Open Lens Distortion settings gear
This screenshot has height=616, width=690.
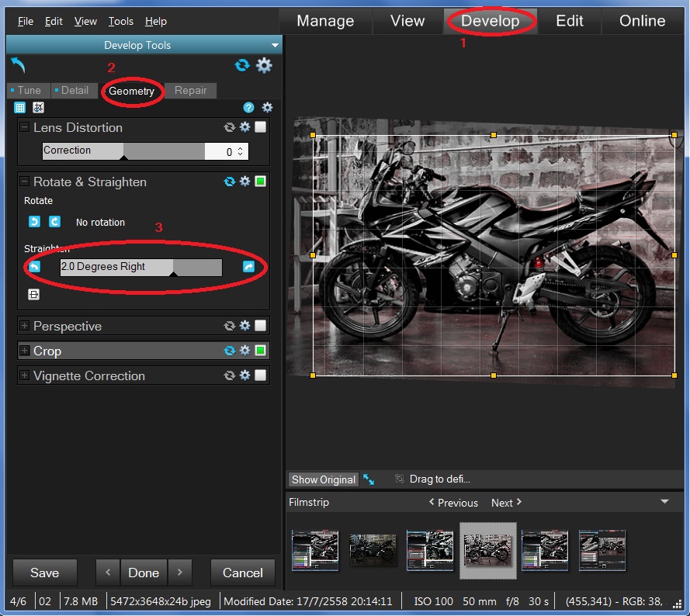point(244,128)
